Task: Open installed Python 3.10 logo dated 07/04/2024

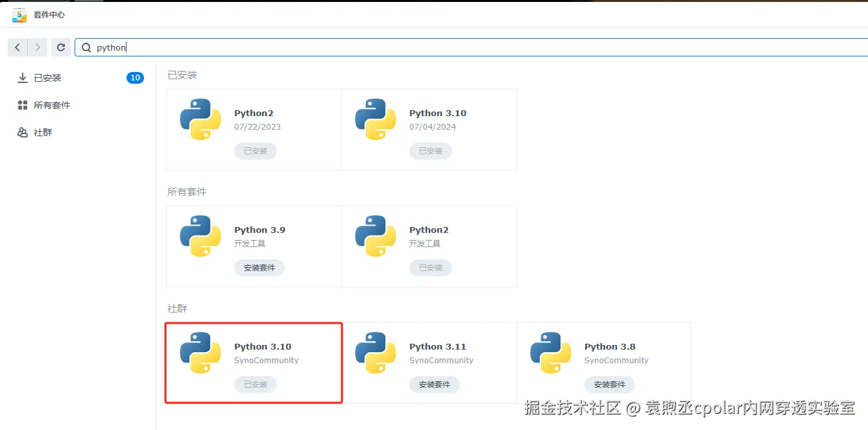Action: pos(376,119)
